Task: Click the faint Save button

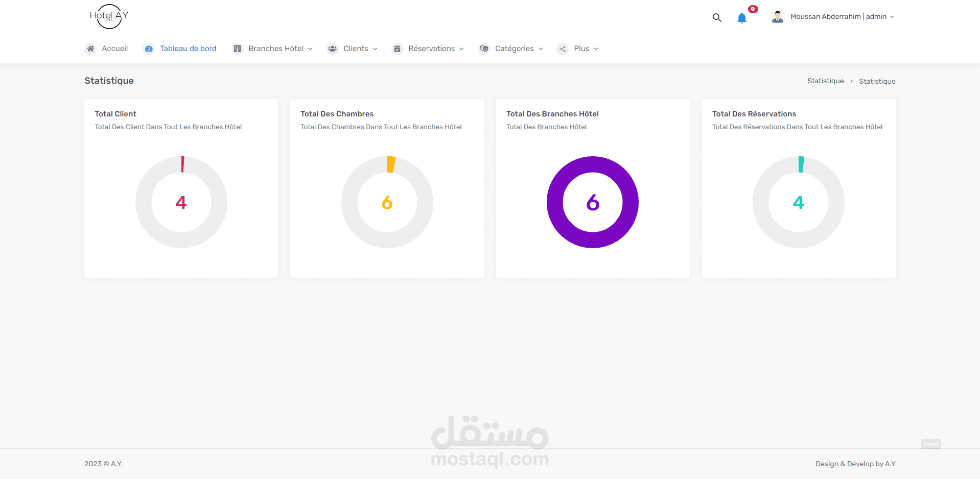Action: 931,444
